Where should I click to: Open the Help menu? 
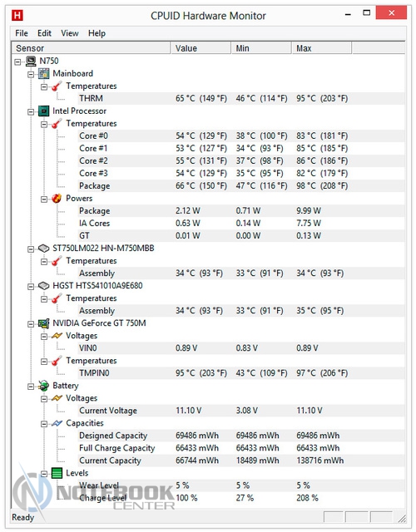point(97,33)
